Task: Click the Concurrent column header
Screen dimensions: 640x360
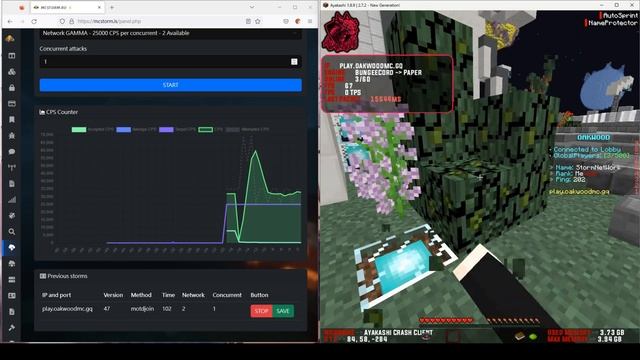Action: tap(227, 295)
